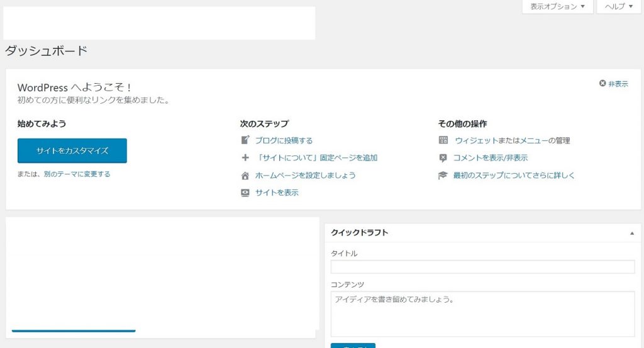The width and height of the screenshot is (644, 348).
Task: Open the メニュー link in その他の操作
Action: tap(533, 140)
